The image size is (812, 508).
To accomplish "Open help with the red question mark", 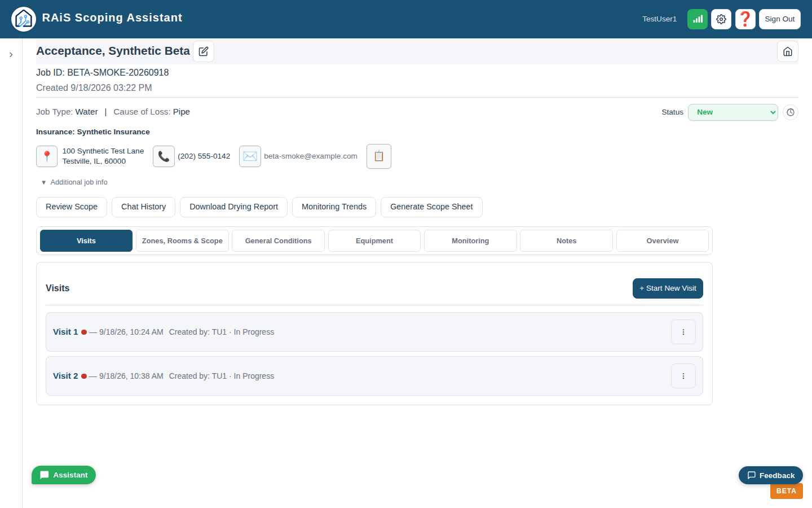I will (745, 19).
